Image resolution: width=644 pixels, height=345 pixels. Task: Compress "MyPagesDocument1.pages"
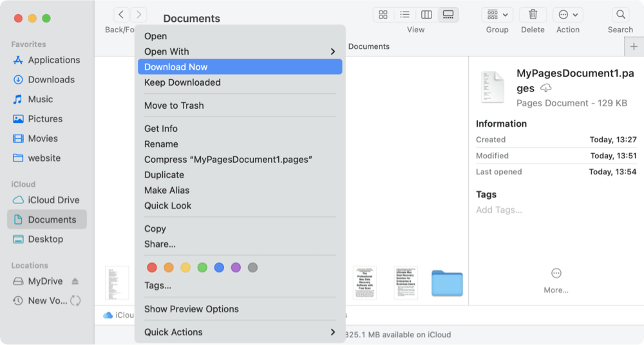pos(240,160)
